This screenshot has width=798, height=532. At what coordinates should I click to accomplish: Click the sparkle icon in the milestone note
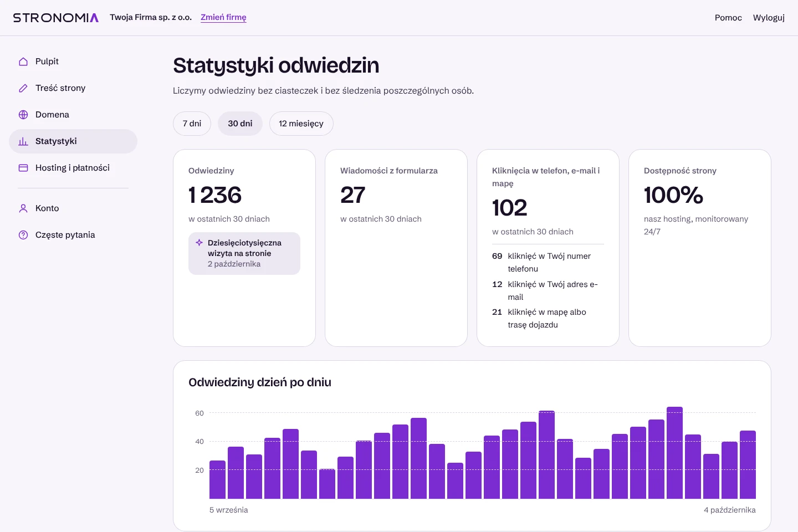pyautogui.click(x=199, y=243)
